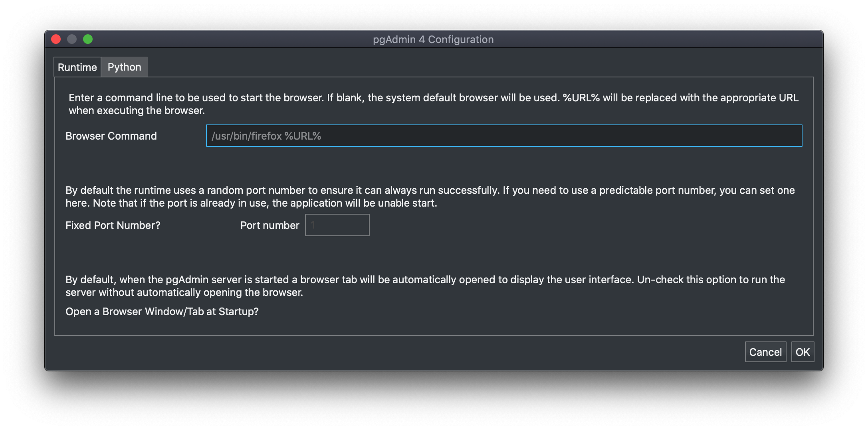
Task: Focus the Port number entry box
Action: coord(337,225)
